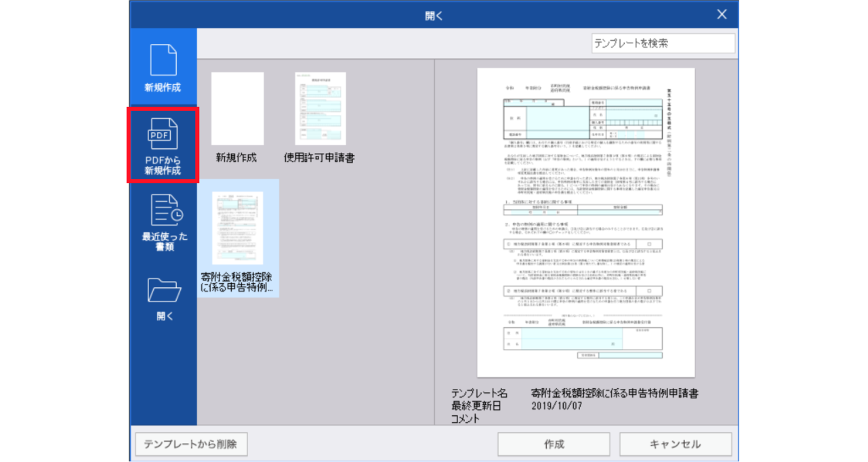
Task: Click the template name 寄附金税額控除に係る申告特例申請書
Action: (615, 393)
